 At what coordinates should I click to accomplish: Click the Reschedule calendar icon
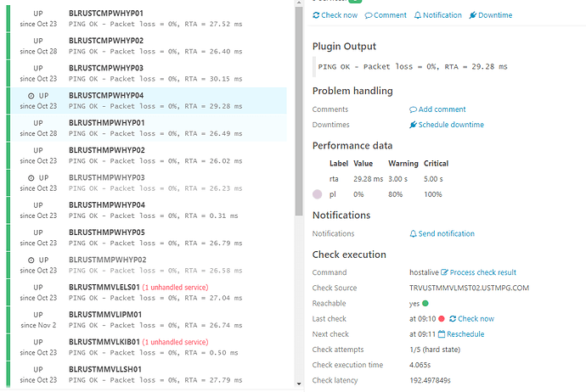(442, 334)
